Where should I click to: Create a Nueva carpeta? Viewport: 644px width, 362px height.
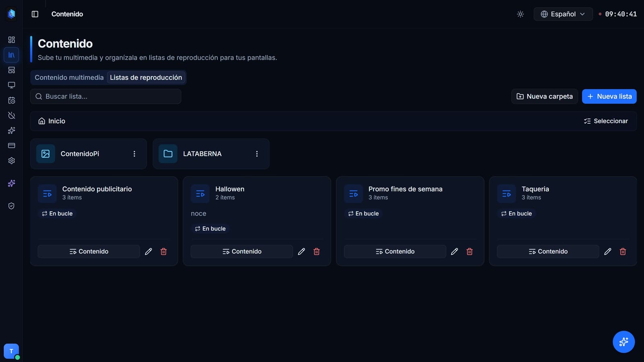point(545,97)
